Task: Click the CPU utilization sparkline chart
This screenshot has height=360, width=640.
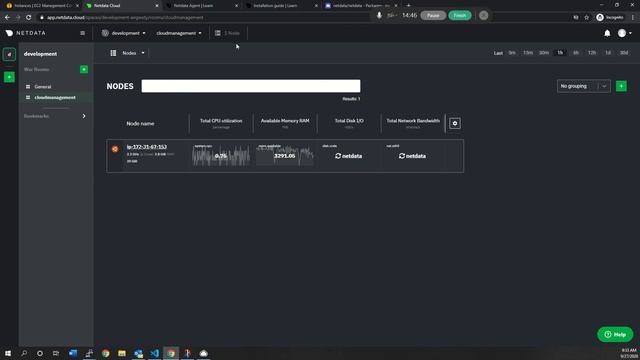Action: pyautogui.click(x=221, y=156)
